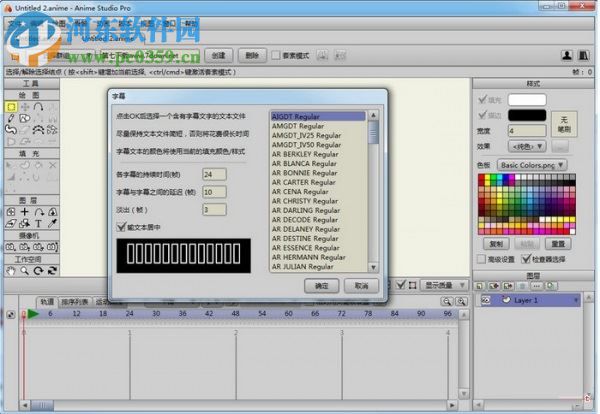
Task: Click the zoom out timeline magnifier icon
Action: 447,302
